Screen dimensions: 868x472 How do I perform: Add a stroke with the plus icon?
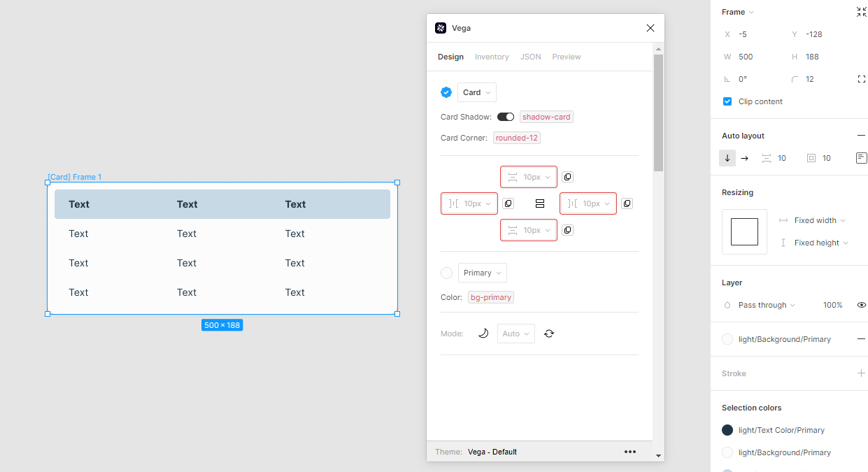tap(861, 373)
